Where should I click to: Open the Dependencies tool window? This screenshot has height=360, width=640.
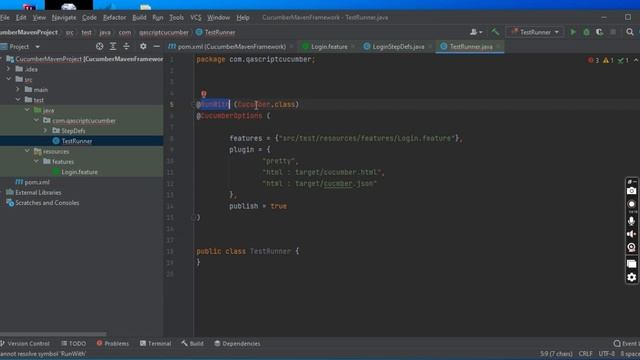click(237, 344)
